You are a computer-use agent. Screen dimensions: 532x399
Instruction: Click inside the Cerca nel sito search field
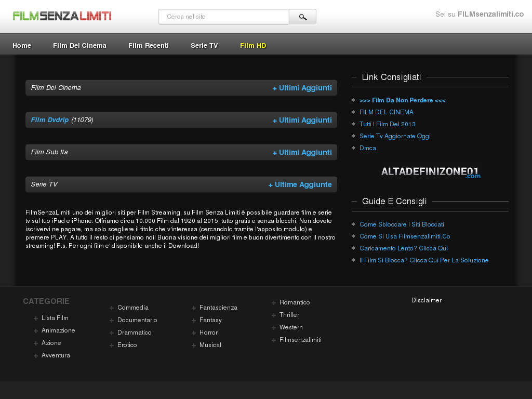(x=223, y=16)
